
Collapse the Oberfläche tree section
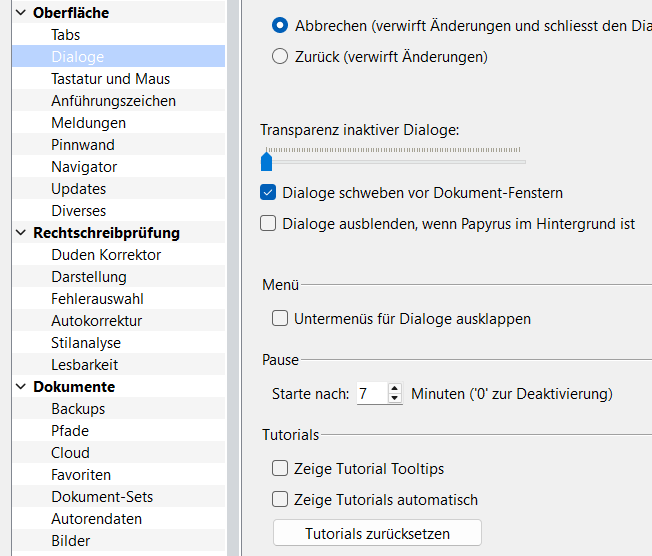20,13
